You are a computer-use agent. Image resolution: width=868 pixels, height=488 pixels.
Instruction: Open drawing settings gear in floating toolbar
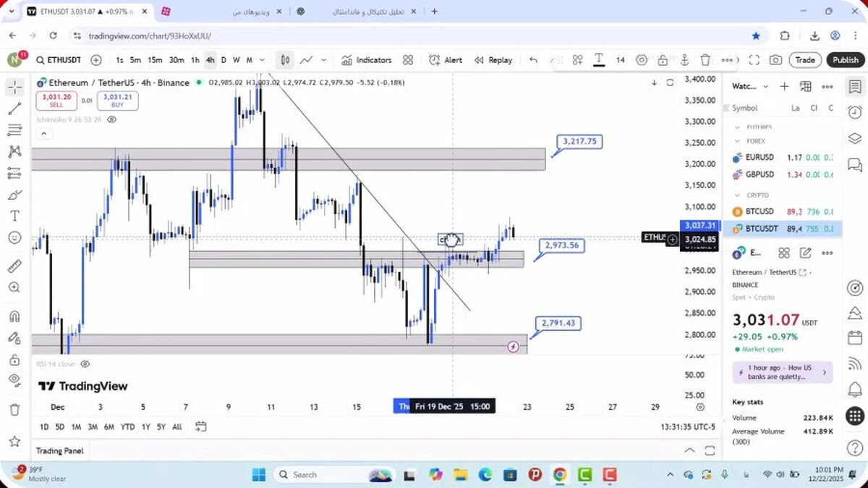[x=642, y=60]
